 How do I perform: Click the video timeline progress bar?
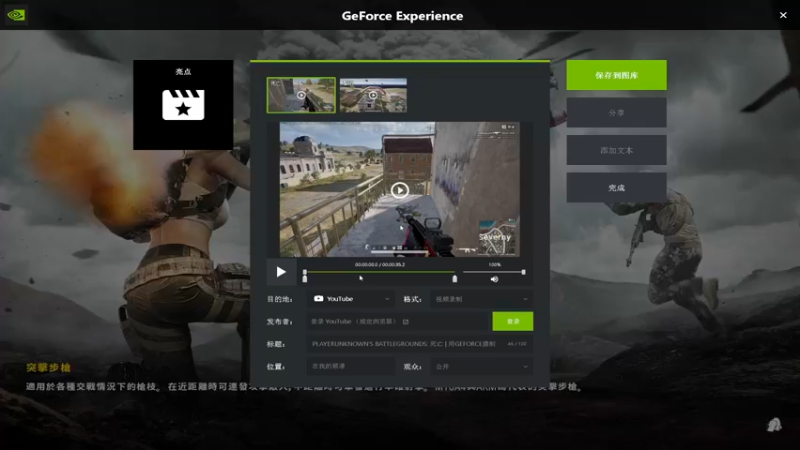click(x=380, y=272)
